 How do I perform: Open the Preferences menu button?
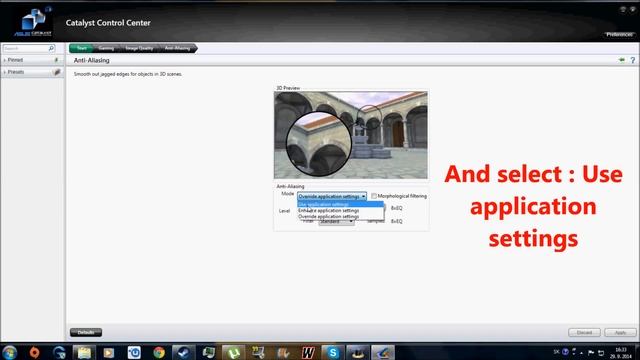(619, 35)
